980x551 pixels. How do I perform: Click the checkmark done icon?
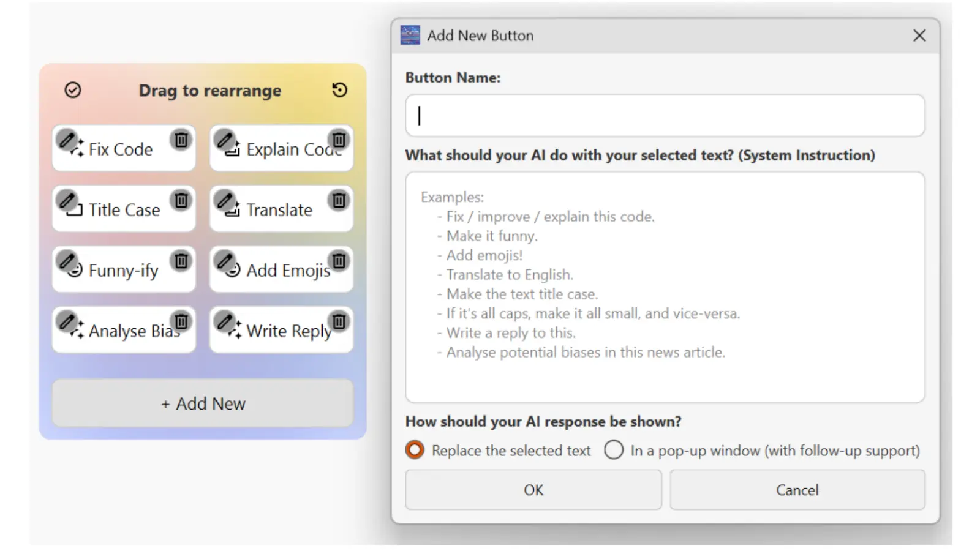(x=73, y=91)
